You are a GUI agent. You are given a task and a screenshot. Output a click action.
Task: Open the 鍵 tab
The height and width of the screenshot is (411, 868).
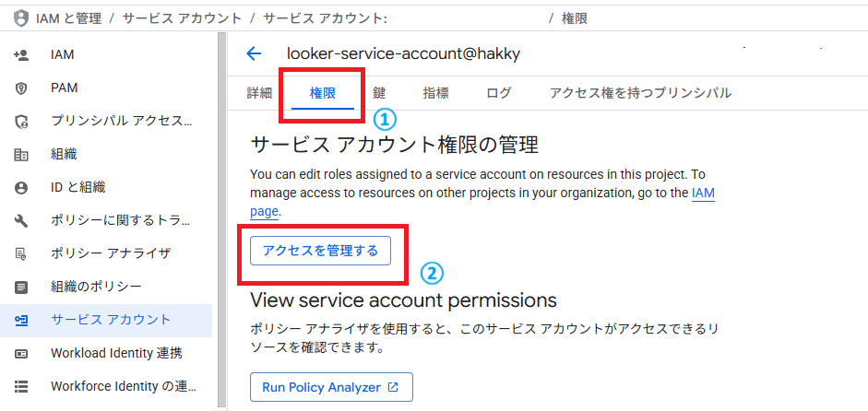(379, 92)
